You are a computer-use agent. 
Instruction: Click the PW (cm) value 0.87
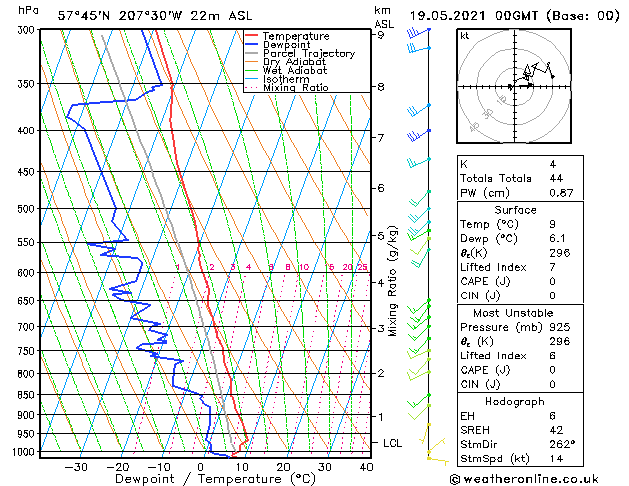click(561, 193)
